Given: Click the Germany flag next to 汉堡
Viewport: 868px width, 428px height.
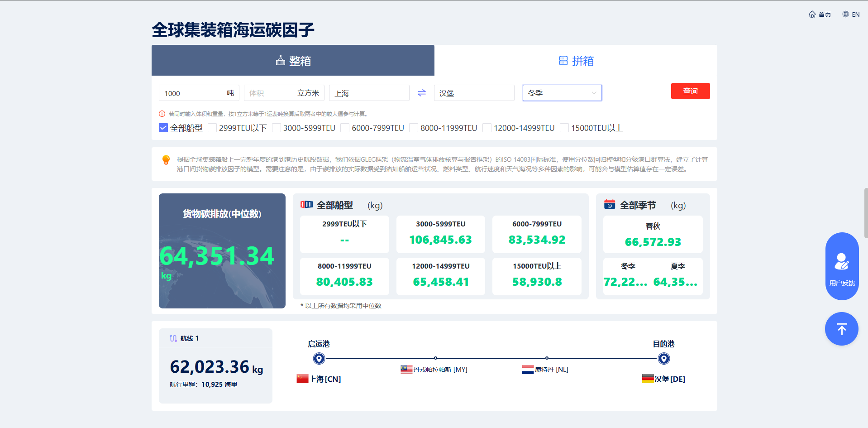Looking at the screenshot, I should 648,379.
